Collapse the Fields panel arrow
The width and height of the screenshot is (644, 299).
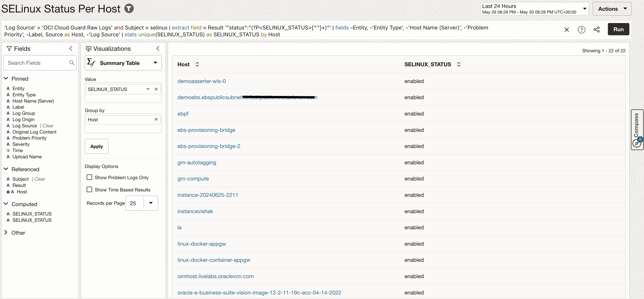point(71,48)
